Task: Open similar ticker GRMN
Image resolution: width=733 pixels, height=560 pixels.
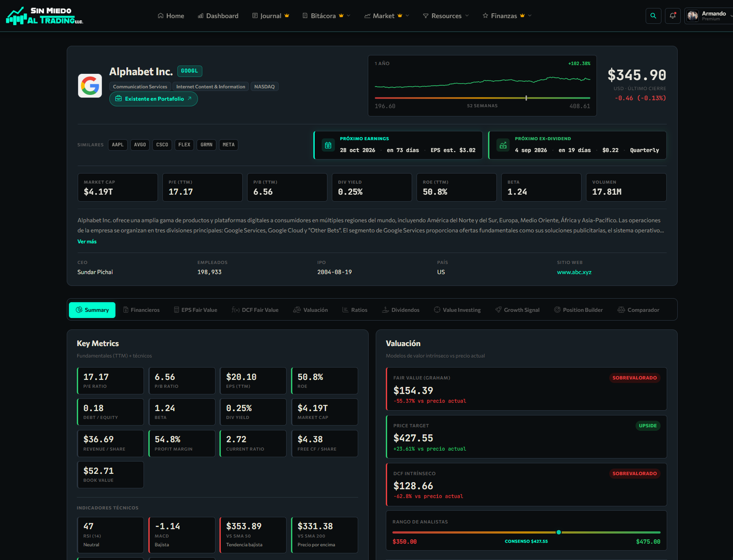Action: pyautogui.click(x=207, y=145)
